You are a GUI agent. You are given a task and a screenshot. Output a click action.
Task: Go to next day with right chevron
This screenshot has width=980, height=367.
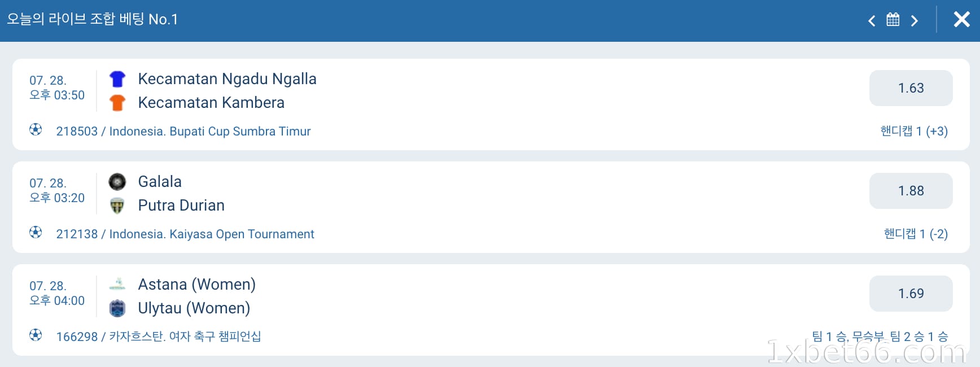point(914,21)
